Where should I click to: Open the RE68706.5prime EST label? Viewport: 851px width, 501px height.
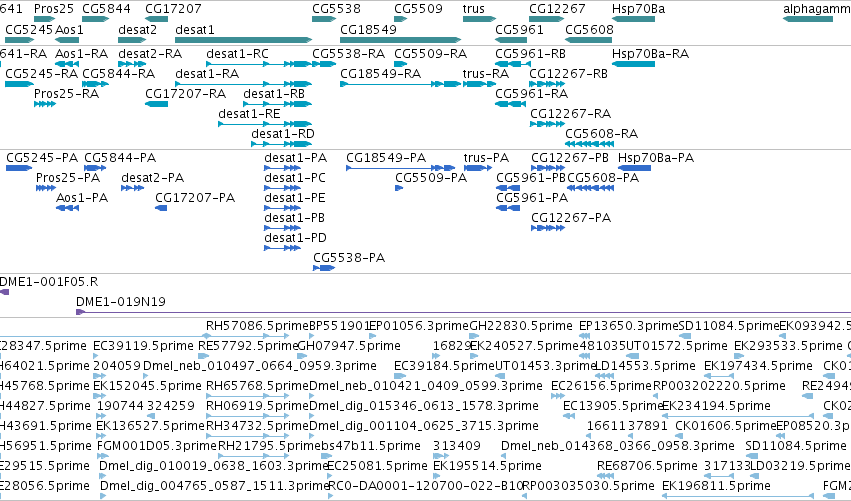pyautogui.click(x=647, y=466)
